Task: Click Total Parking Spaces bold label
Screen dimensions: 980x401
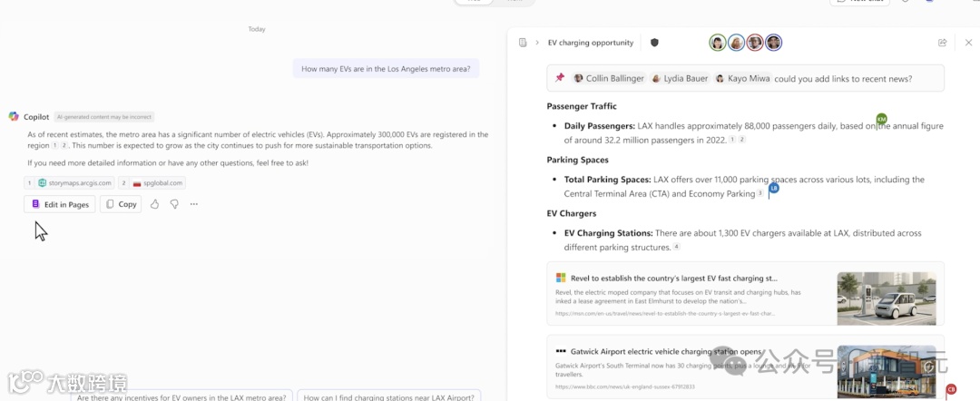Action: click(x=607, y=180)
